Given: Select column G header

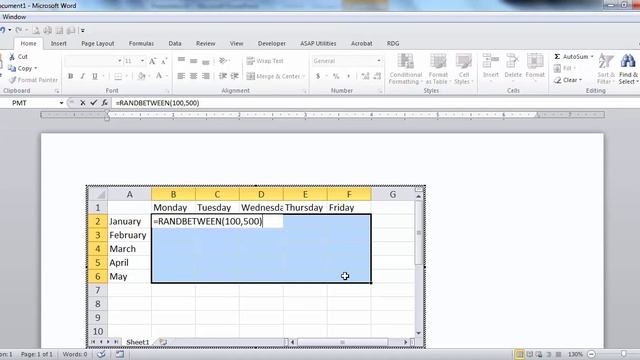Looking at the screenshot, I should coord(393,194).
